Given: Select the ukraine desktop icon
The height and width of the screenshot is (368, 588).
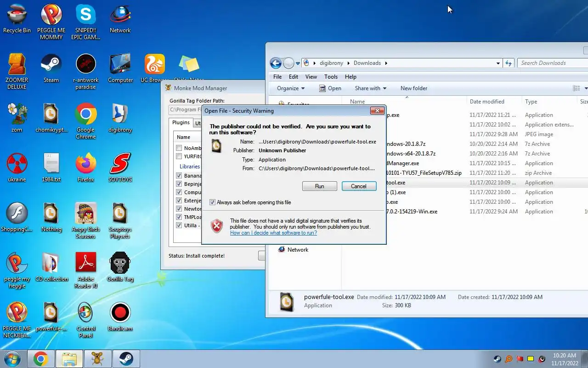Looking at the screenshot, I should (x=17, y=168).
